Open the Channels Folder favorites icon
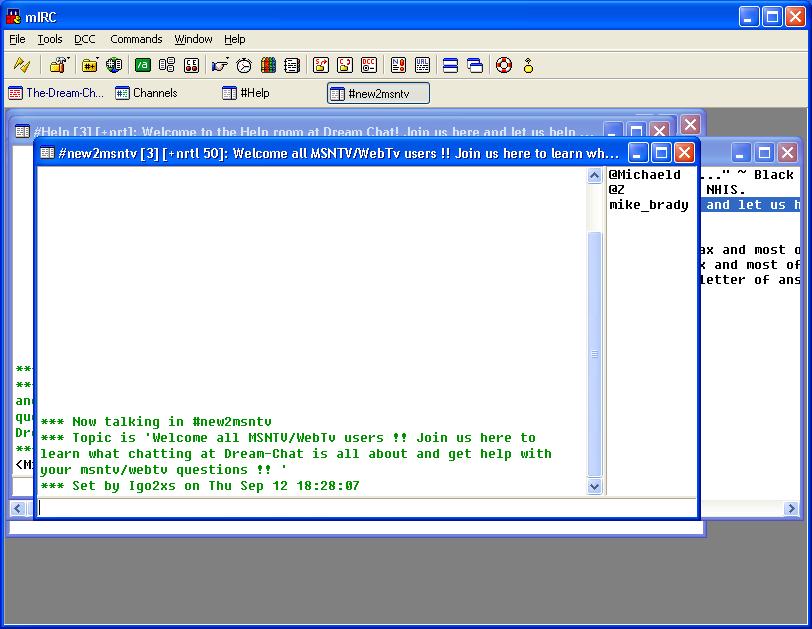Image resolution: width=812 pixels, height=629 pixels. (x=90, y=65)
